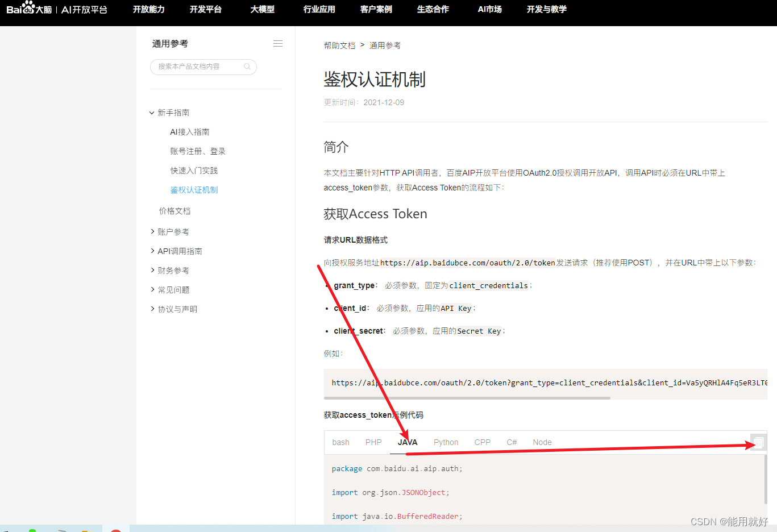Image resolution: width=777 pixels, height=532 pixels.
Task: Click the client_credentials code text
Action: click(x=489, y=285)
